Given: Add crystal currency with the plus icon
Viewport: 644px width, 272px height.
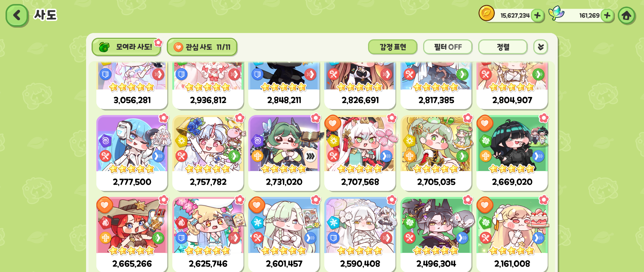Looking at the screenshot, I should (607, 16).
